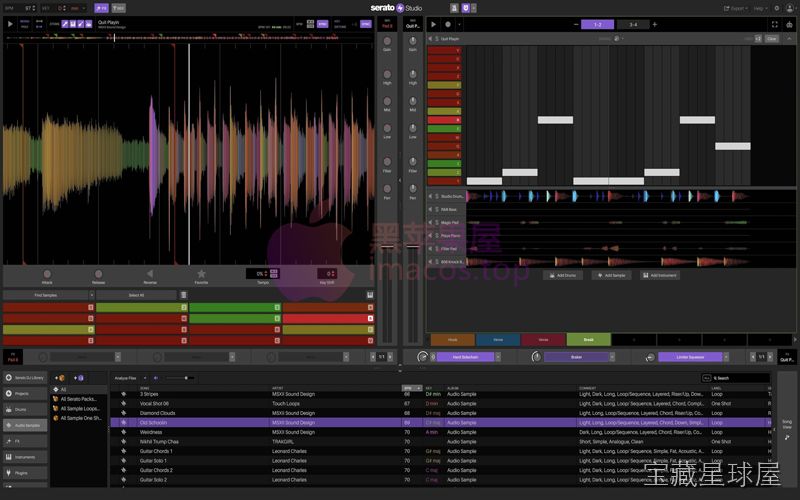Image resolution: width=800 pixels, height=500 pixels.
Task: Click Add Drums button
Action: (563, 275)
